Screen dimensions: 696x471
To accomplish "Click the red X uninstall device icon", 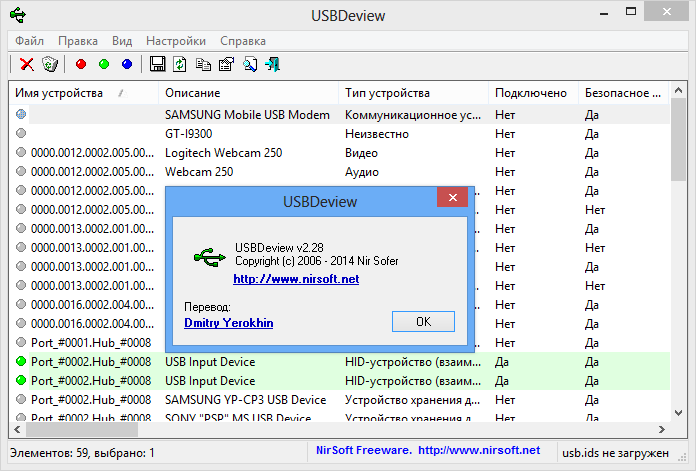I will [27, 64].
